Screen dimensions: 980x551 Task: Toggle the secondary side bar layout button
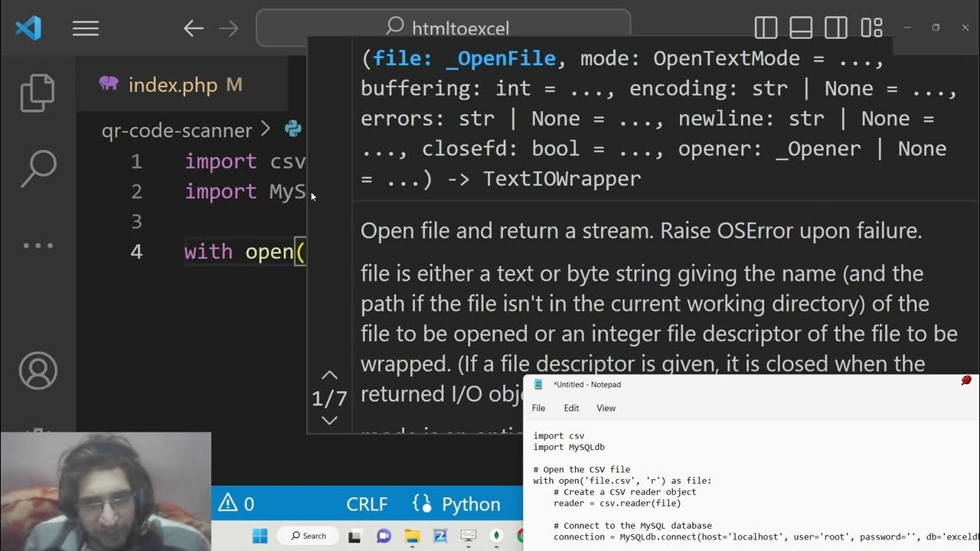coord(836,28)
